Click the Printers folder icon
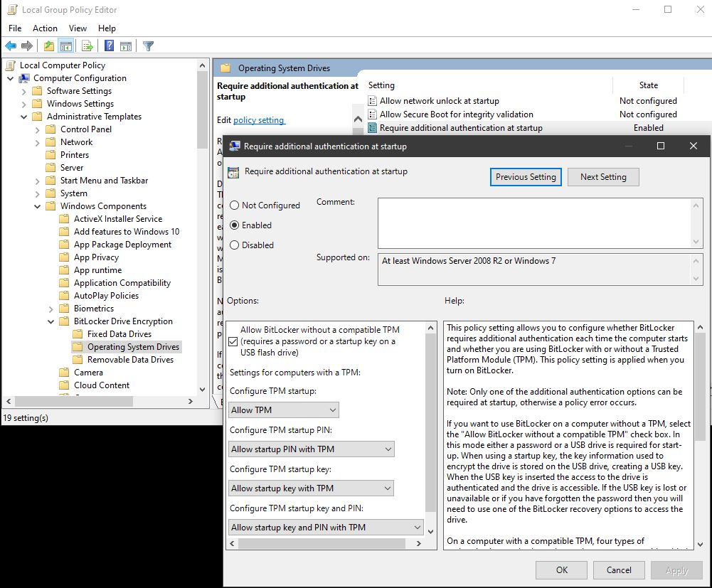The width and height of the screenshot is (712, 588). (x=51, y=155)
